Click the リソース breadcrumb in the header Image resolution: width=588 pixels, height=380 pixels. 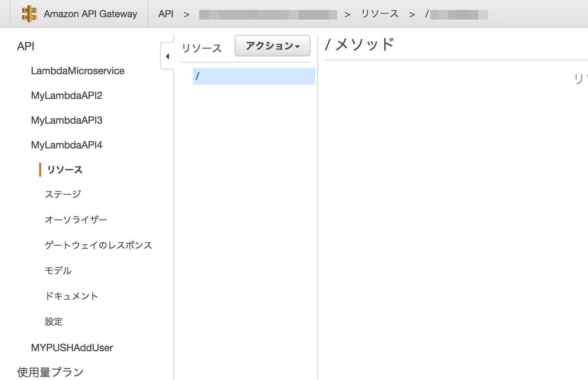point(380,14)
